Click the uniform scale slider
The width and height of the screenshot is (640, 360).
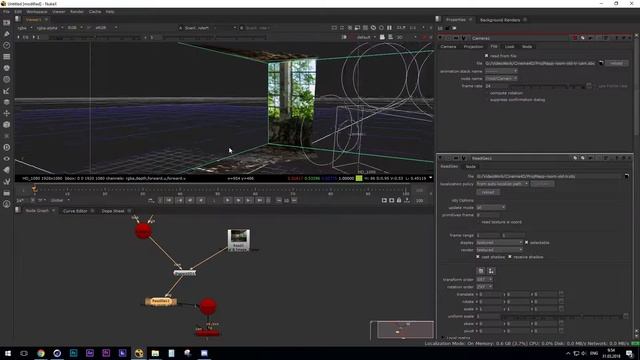[x=561, y=316]
